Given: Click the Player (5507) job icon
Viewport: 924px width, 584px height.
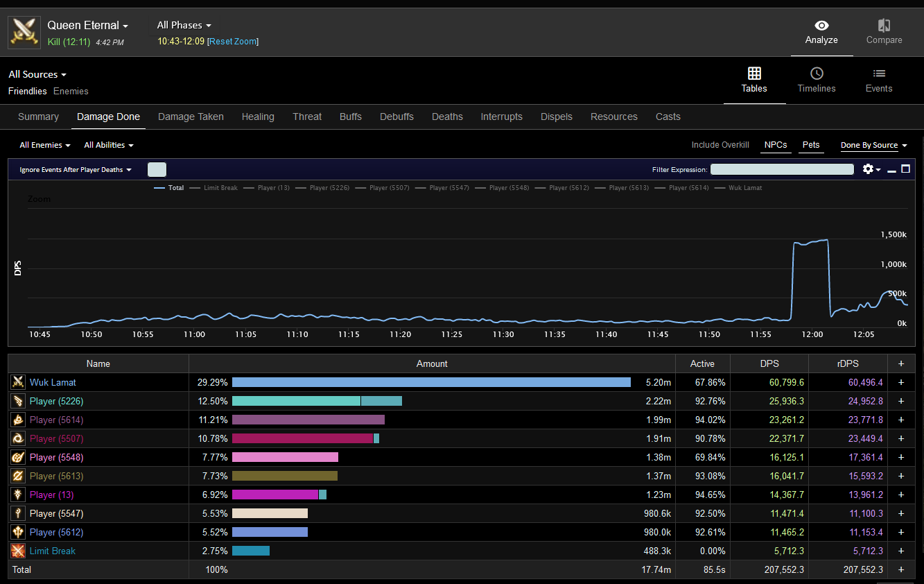Looking at the screenshot, I should [x=18, y=438].
